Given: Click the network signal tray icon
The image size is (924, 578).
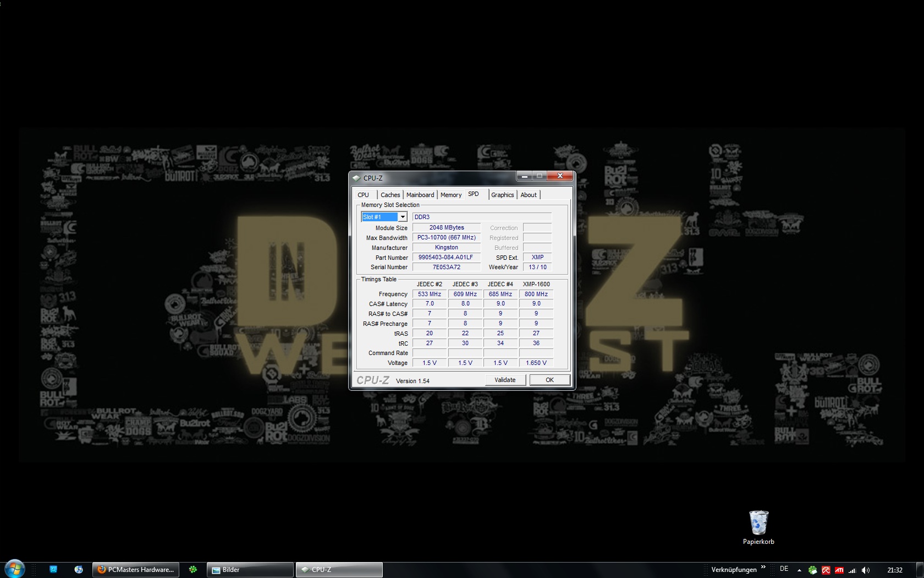Looking at the screenshot, I should coord(853,570).
